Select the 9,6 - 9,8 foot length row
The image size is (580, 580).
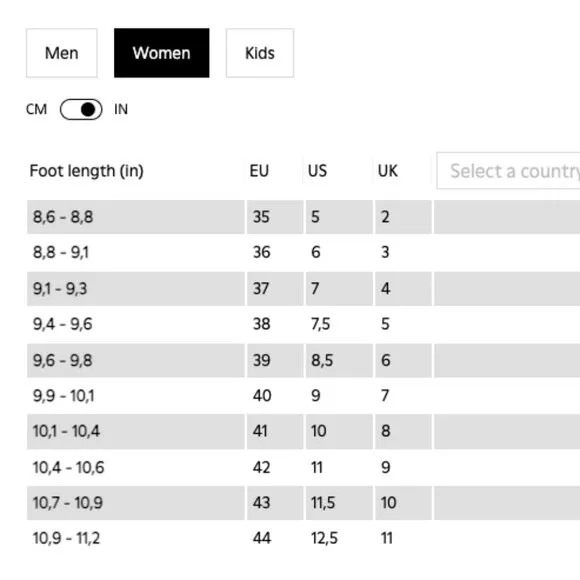303,360
